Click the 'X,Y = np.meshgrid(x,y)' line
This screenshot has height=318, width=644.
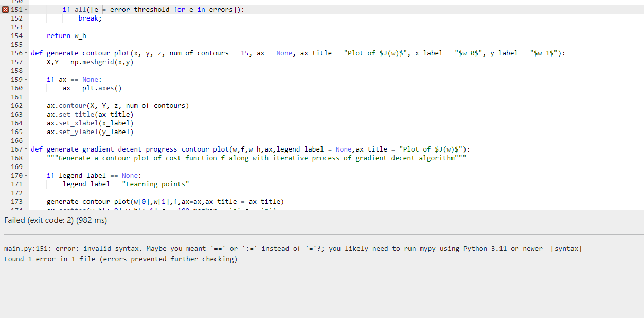coord(90,62)
